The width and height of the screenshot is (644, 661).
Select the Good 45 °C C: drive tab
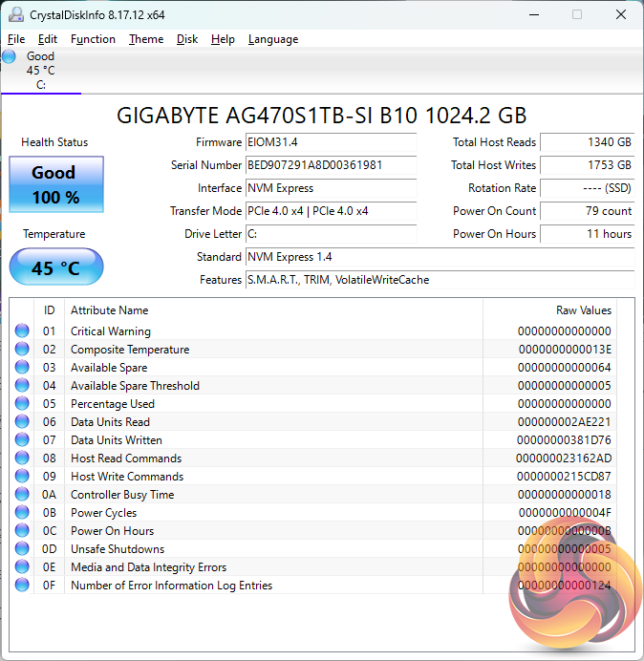(x=40, y=71)
